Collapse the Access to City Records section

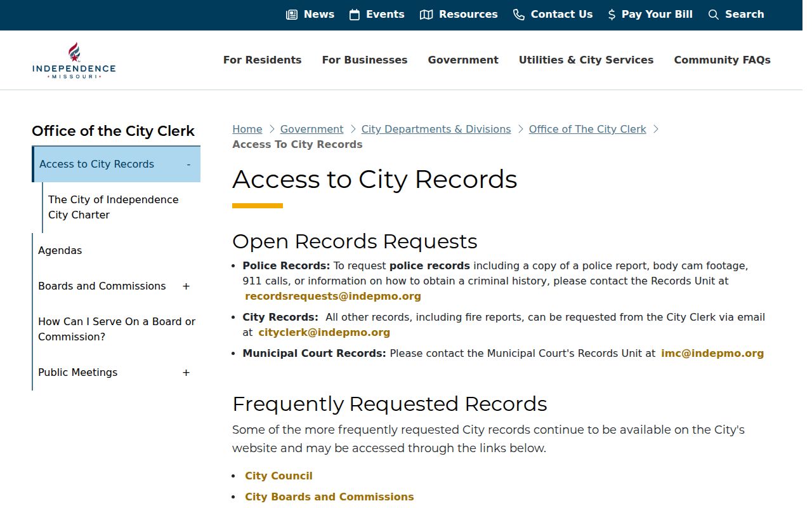tap(188, 164)
